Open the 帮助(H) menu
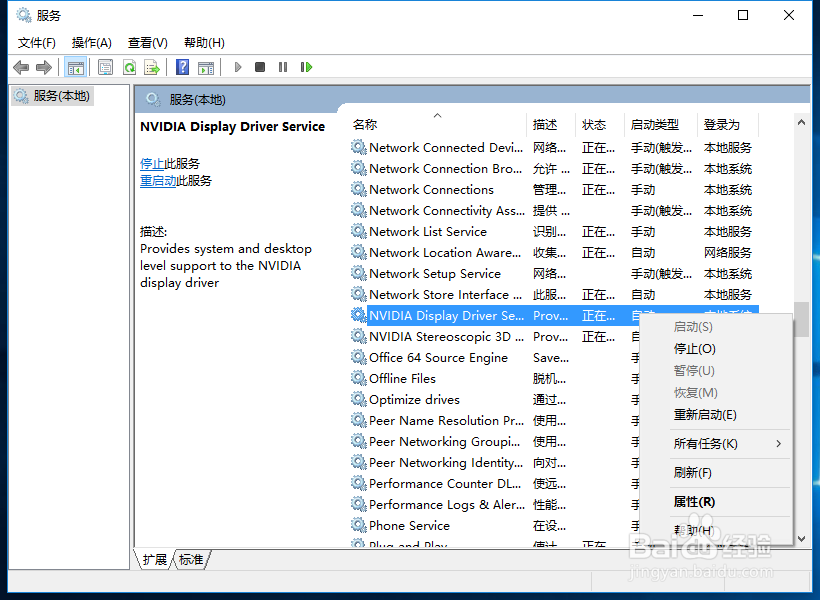Image resolution: width=820 pixels, height=600 pixels. [x=204, y=43]
